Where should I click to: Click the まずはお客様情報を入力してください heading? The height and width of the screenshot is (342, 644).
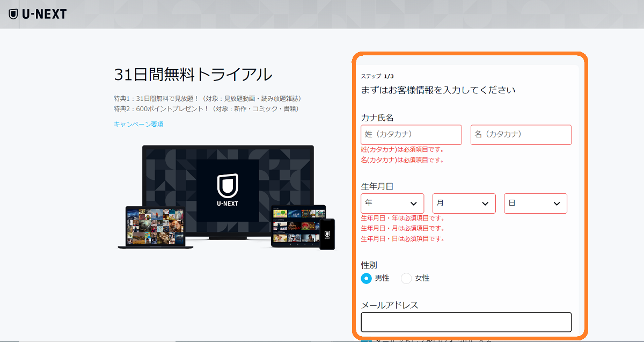pos(438,90)
